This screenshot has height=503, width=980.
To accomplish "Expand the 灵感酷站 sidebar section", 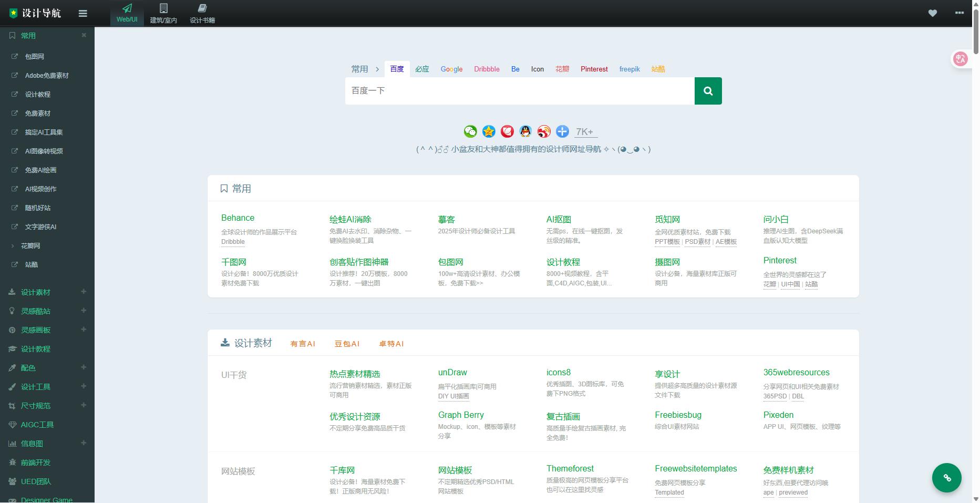I will [x=84, y=311].
